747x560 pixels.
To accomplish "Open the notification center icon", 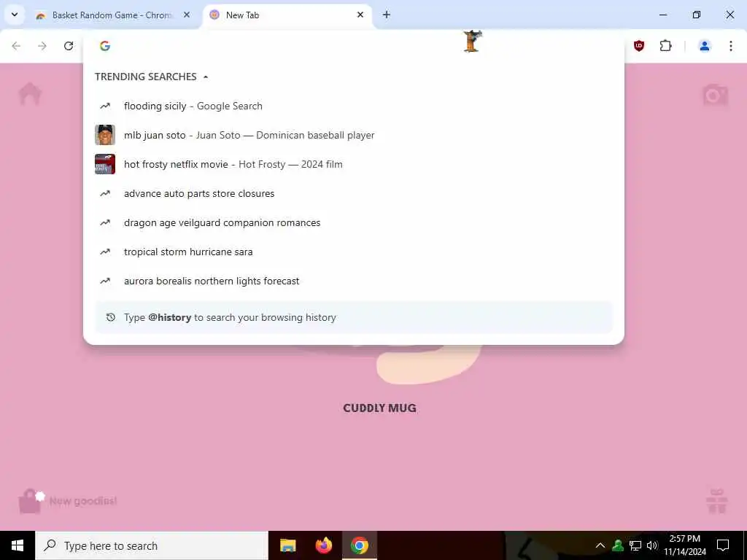I will point(723,545).
